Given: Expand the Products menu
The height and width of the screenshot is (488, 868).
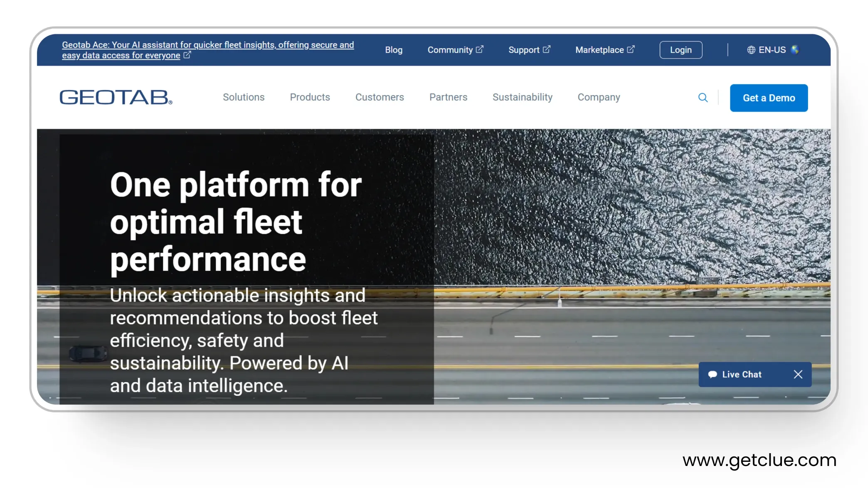Looking at the screenshot, I should click(310, 97).
